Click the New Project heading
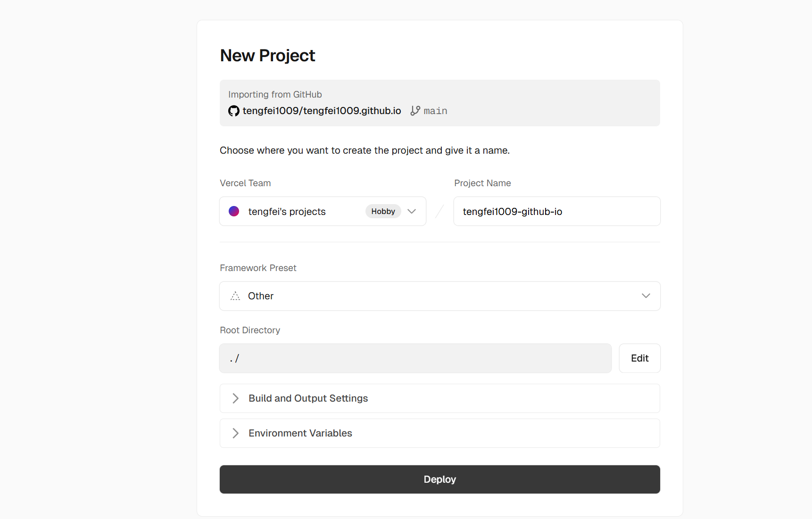812x519 pixels. 267,56
